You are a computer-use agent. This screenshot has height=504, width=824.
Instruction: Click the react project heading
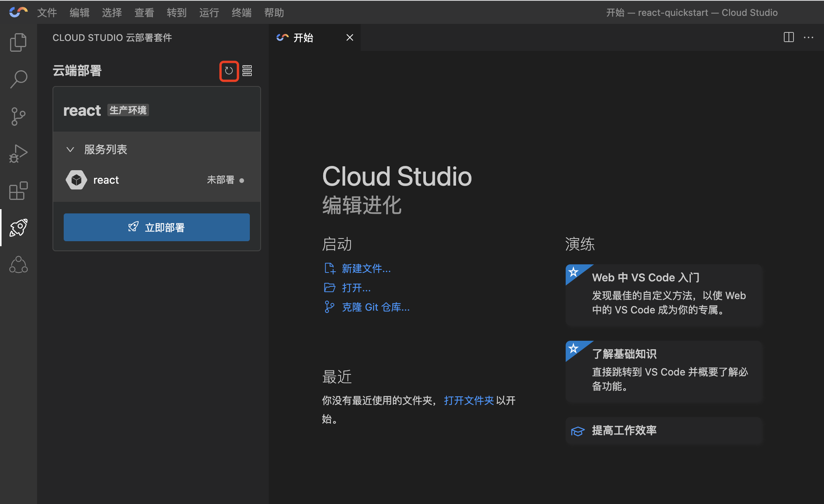tap(82, 111)
